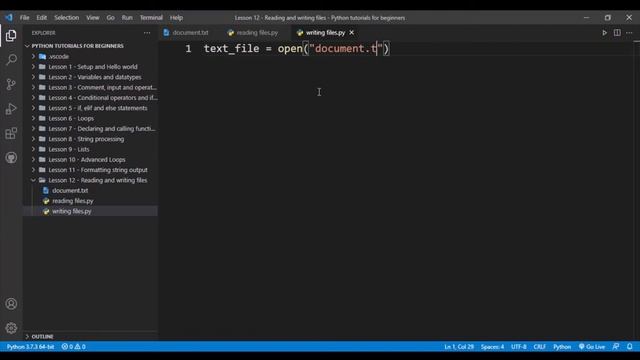
Task: Close the writing files.py tab
Action: tap(351, 32)
